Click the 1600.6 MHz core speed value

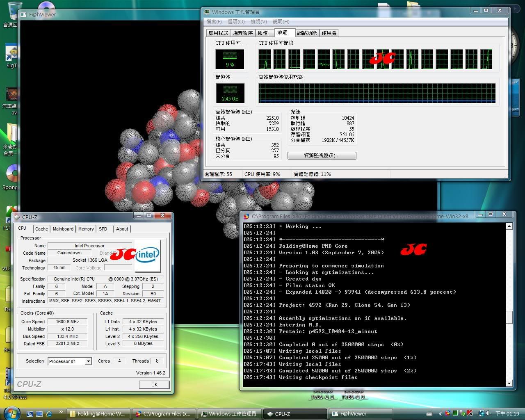click(x=68, y=322)
